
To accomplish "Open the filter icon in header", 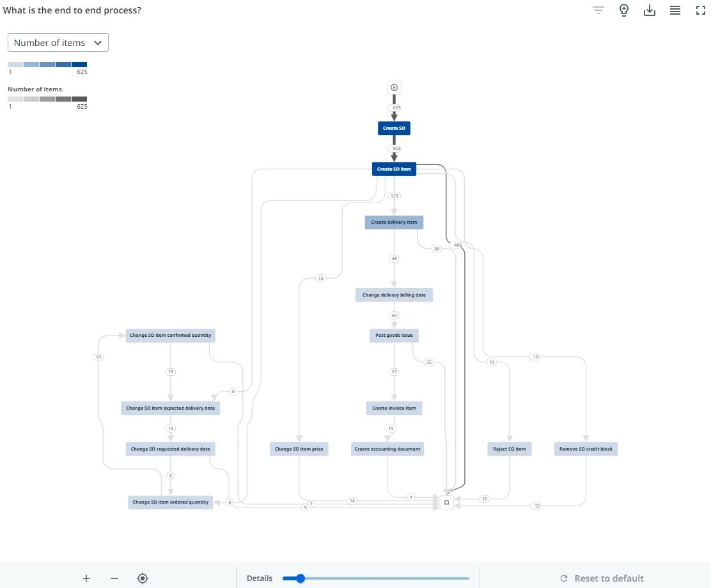I will [x=598, y=10].
